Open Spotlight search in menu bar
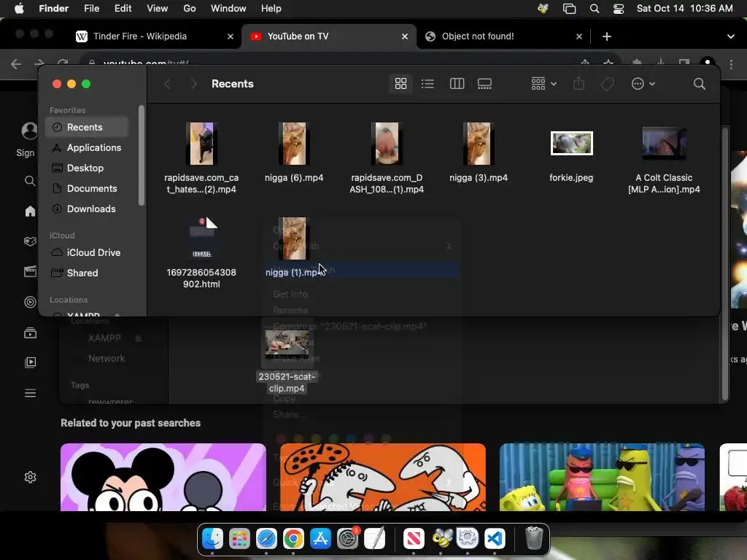Screen dimensions: 747x560 [594, 9]
